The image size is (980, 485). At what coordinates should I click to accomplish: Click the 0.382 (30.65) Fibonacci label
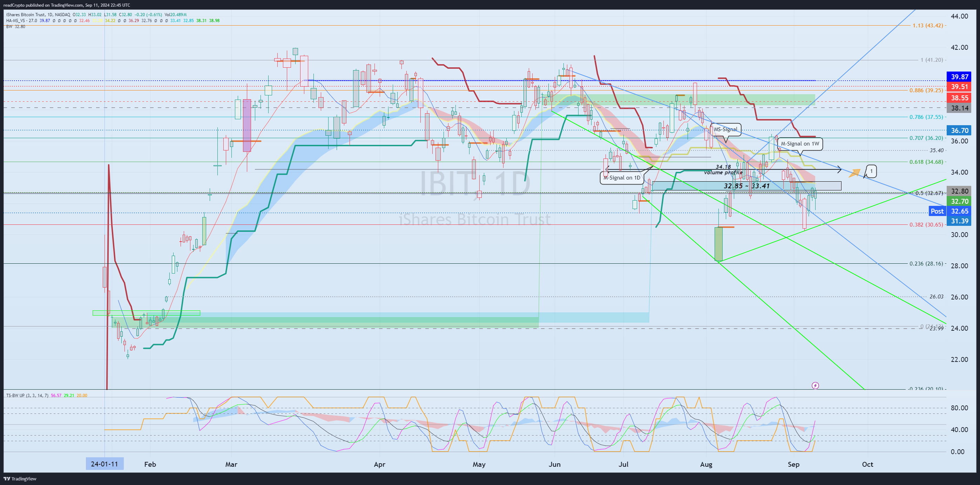(926, 225)
